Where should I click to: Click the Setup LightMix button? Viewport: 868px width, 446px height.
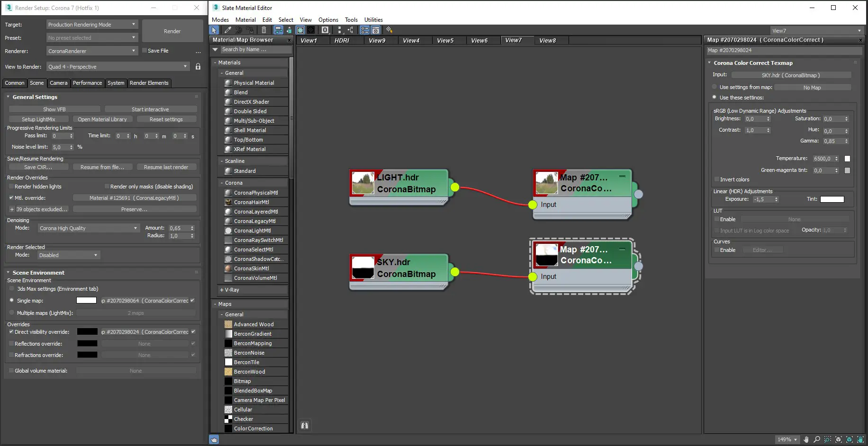click(x=38, y=119)
